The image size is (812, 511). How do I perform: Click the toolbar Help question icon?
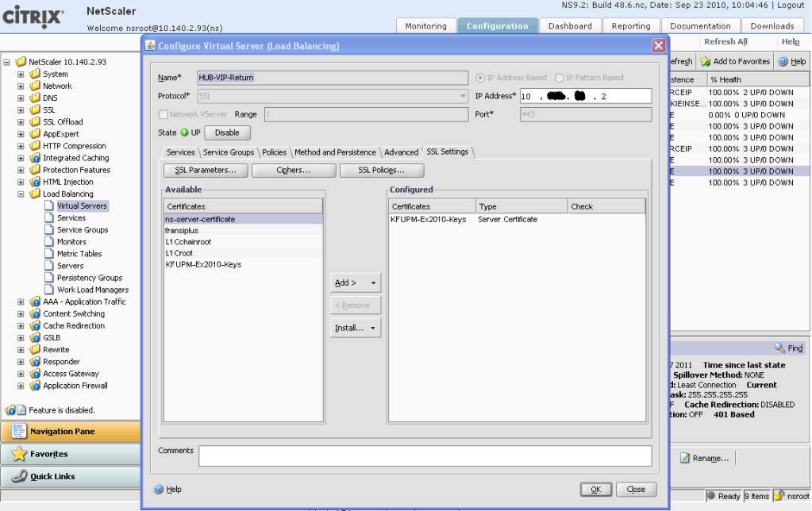(x=783, y=61)
